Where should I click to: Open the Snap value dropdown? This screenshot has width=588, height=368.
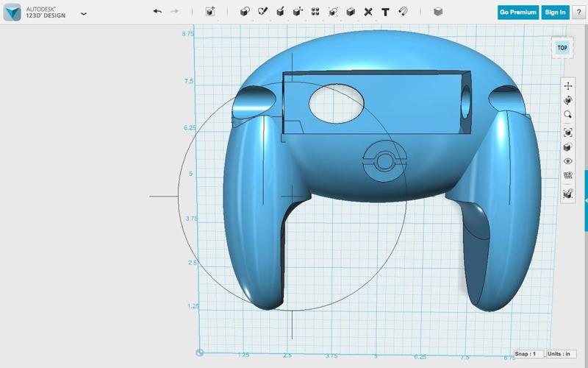(x=528, y=354)
